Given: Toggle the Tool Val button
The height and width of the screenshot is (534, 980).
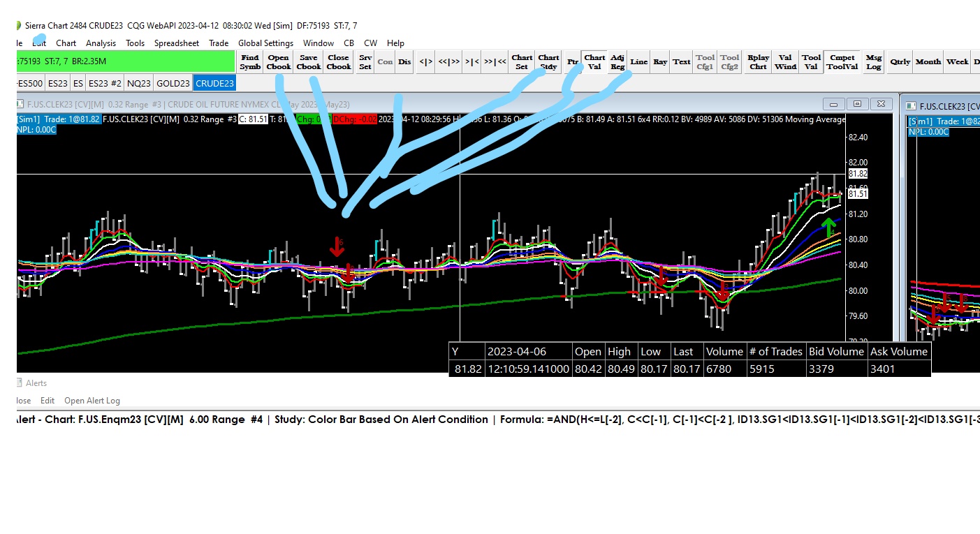Looking at the screenshot, I should point(811,61).
